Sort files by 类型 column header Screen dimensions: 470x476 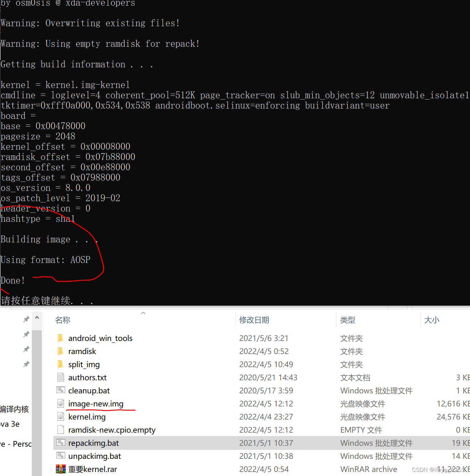pos(348,320)
